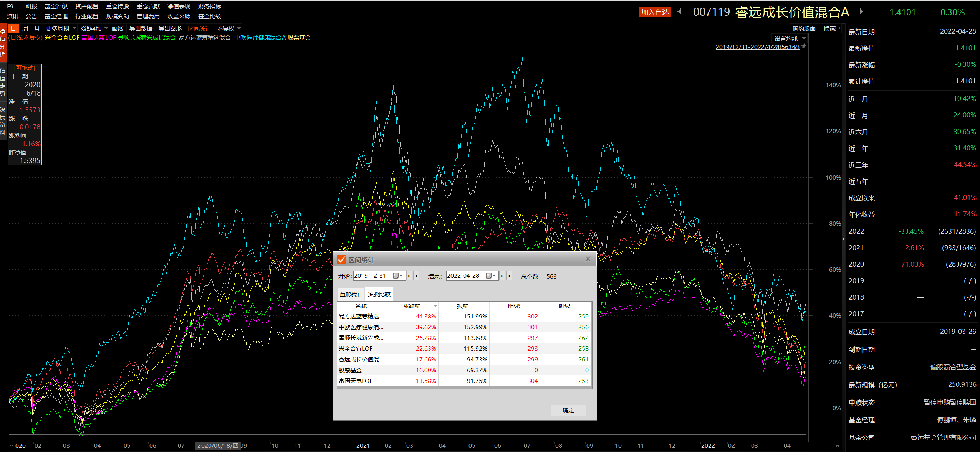Step the end date forward with the > button
The height and width of the screenshot is (452, 980).
(509, 276)
